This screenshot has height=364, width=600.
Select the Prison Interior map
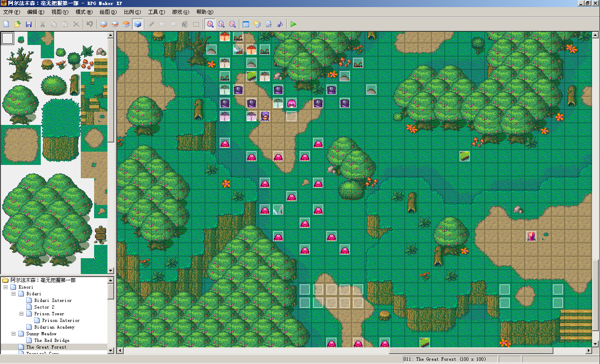(x=61, y=320)
